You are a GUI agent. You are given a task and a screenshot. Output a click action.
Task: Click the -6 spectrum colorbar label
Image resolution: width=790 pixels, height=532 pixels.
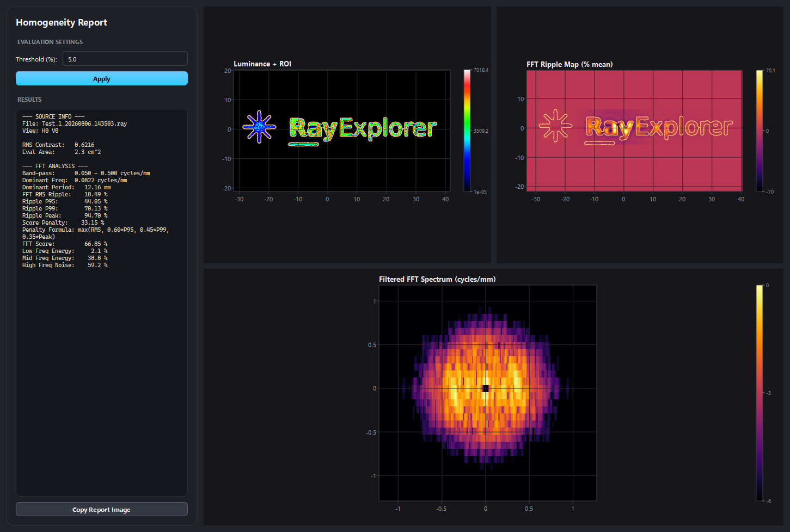pos(768,502)
